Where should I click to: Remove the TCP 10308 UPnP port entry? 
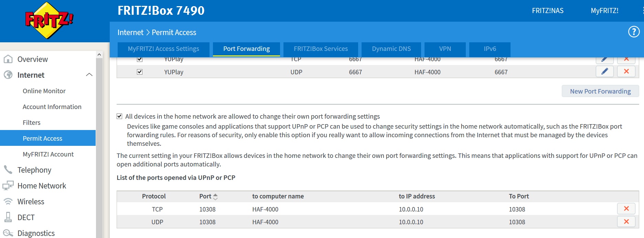click(x=626, y=209)
